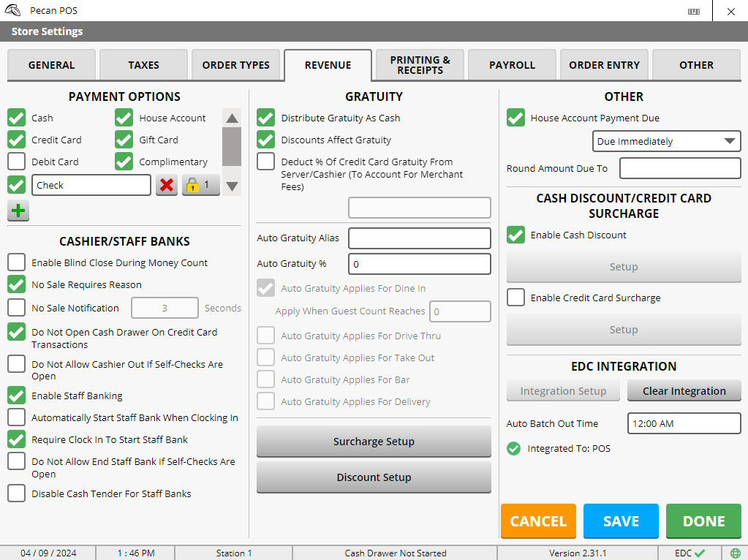Click the Check payment name field
Screen dimensions: 748x560
(x=91, y=185)
